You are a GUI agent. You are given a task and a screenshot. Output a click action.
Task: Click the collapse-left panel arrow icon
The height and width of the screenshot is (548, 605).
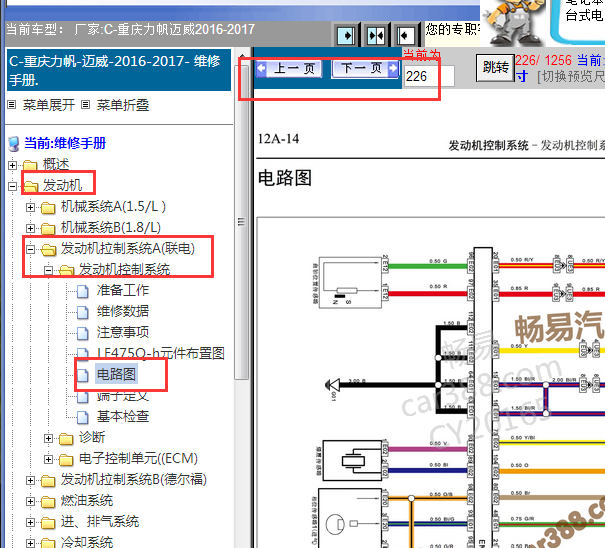(405, 36)
